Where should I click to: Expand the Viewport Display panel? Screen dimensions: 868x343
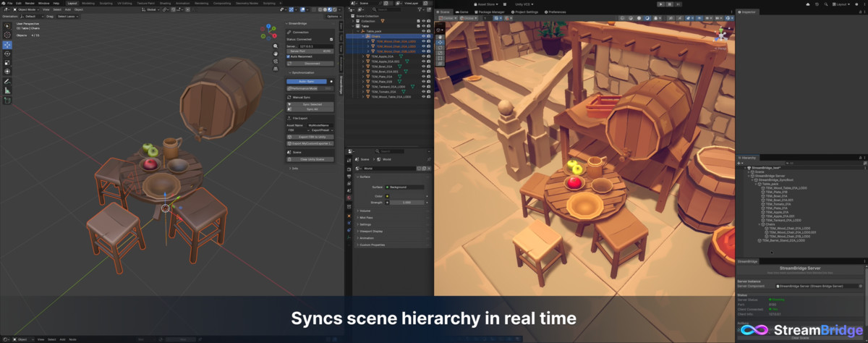click(x=370, y=231)
